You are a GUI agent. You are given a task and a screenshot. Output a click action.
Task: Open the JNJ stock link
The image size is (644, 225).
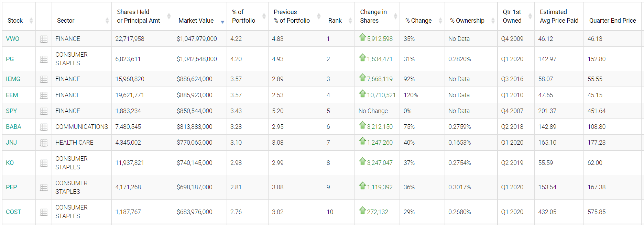11,143
